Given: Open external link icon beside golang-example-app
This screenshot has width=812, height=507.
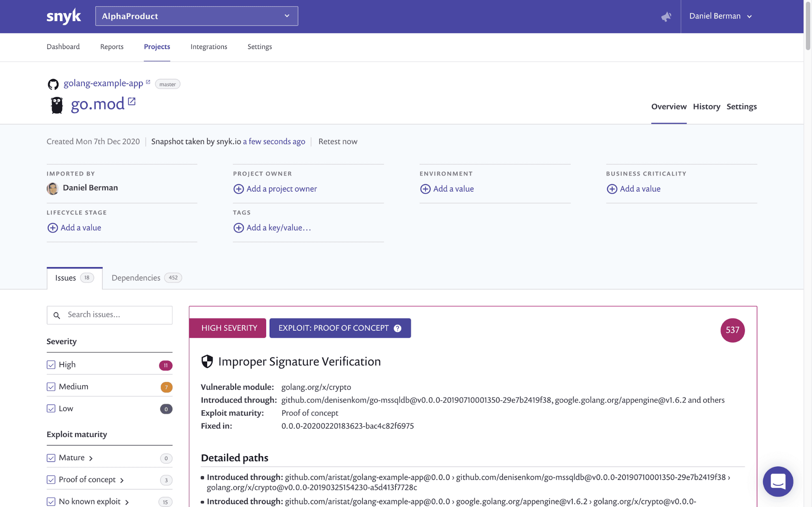Looking at the screenshot, I should coord(148,82).
